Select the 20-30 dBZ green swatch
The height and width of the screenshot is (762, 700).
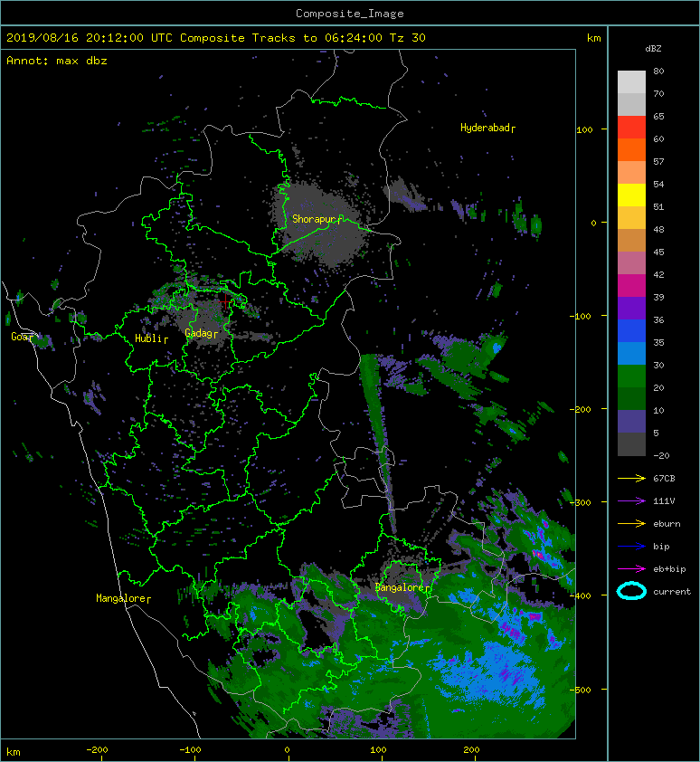point(631,376)
